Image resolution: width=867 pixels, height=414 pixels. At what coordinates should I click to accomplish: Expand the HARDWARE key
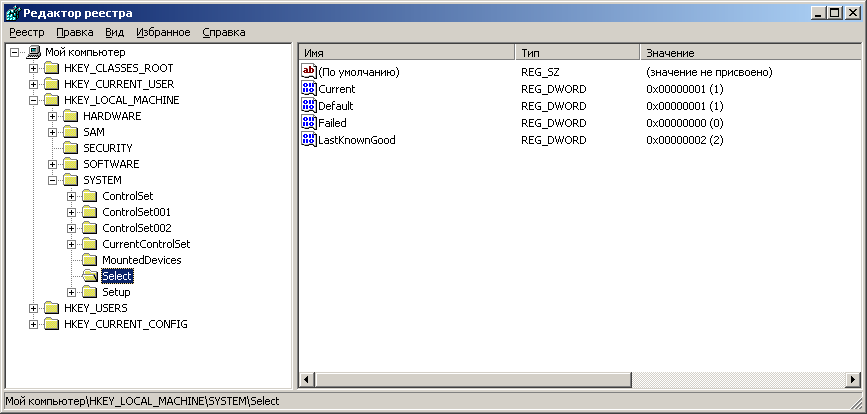[x=53, y=117]
